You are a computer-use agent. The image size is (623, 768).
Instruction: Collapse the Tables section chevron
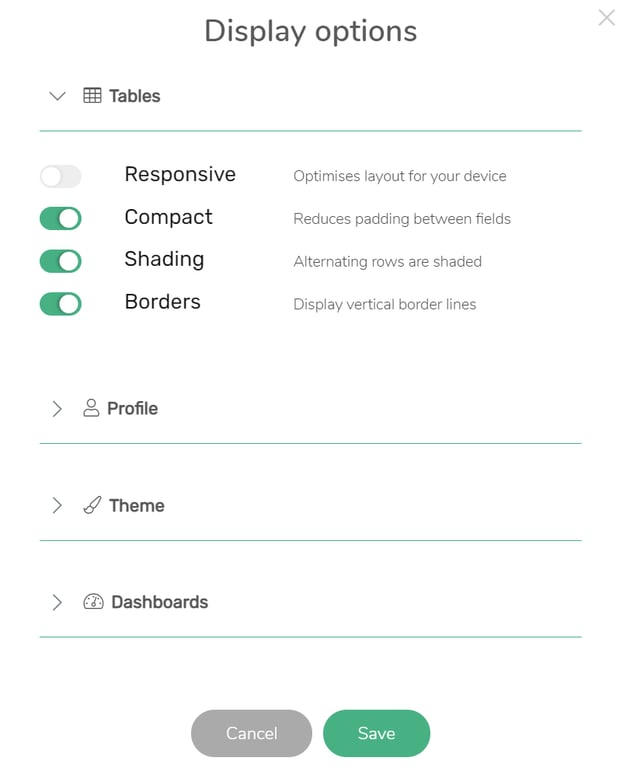[57, 96]
